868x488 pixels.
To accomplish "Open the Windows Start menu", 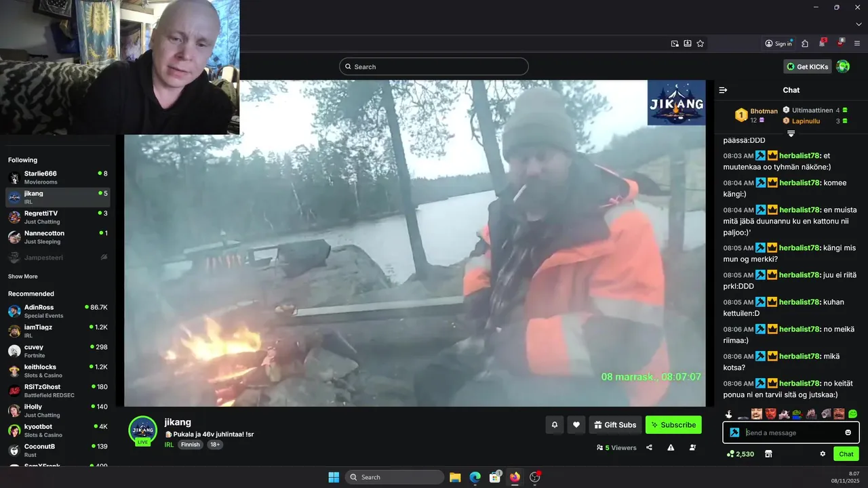I will point(334,477).
